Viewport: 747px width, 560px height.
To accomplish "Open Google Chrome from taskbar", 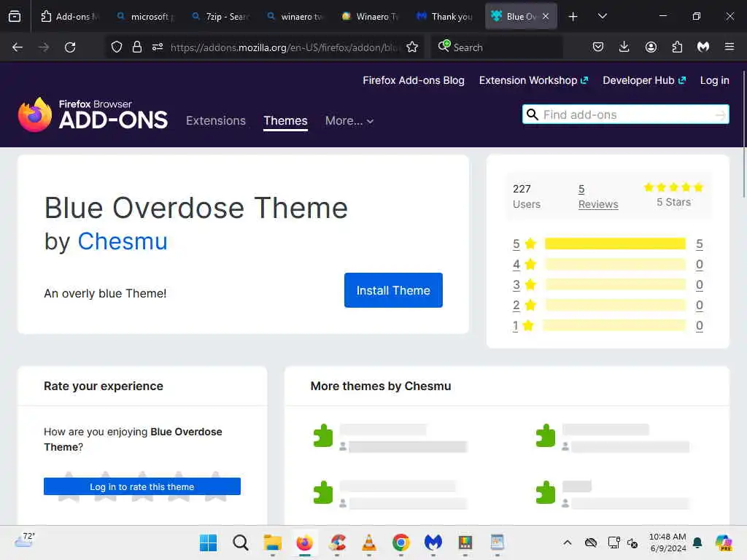I will 401,542.
